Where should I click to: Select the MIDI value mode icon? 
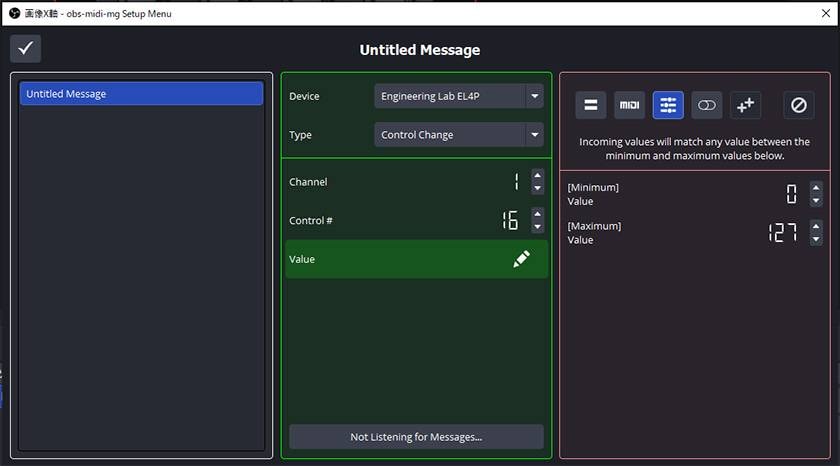click(x=629, y=105)
